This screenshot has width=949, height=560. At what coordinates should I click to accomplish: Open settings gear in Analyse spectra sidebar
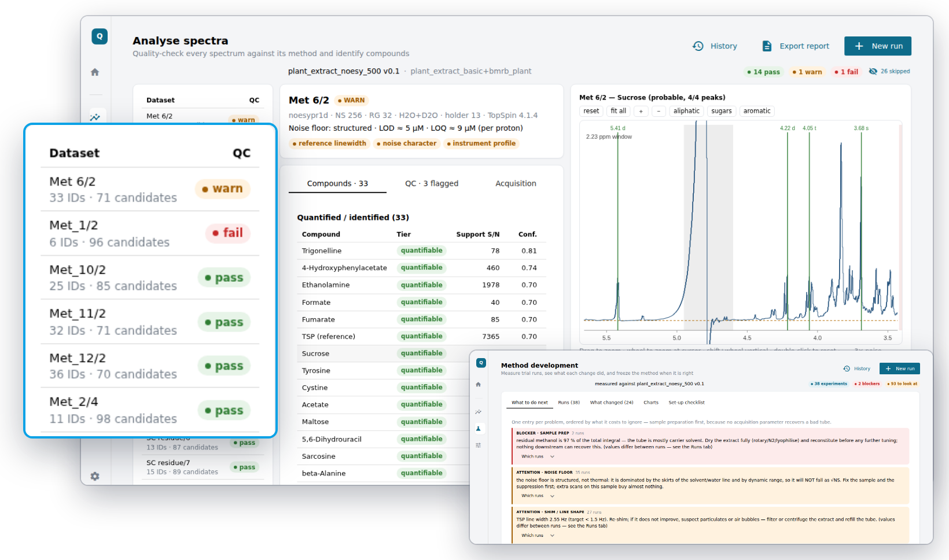click(x=95, y=476)
